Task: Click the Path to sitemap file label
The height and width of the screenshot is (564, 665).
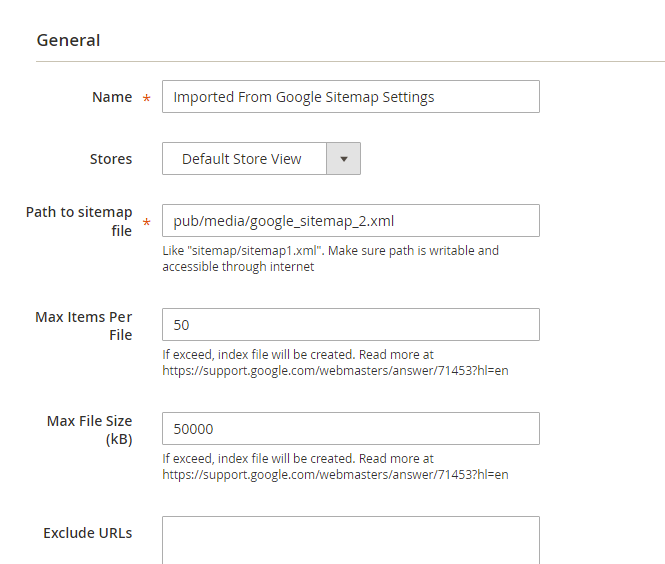Action: [x=79, y=221]
